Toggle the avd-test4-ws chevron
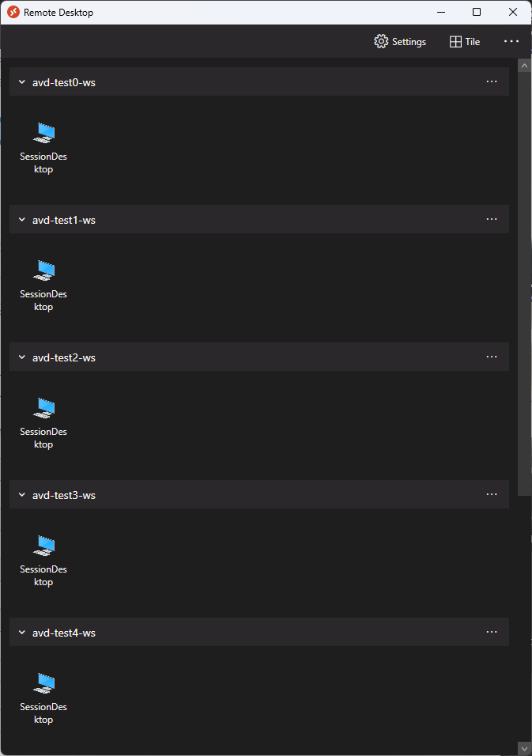Viewport: 532px width, 756px height. [21, 633]
